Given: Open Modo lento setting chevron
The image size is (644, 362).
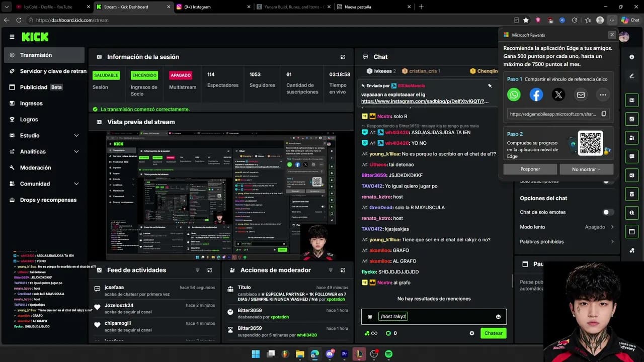Looking at the screenshot, I should point(612,227).
